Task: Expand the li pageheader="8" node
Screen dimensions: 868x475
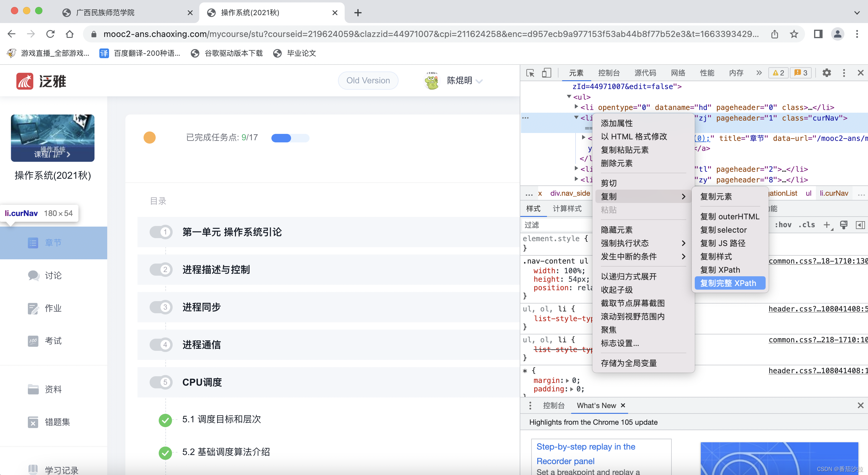Action: click(576, 179)
